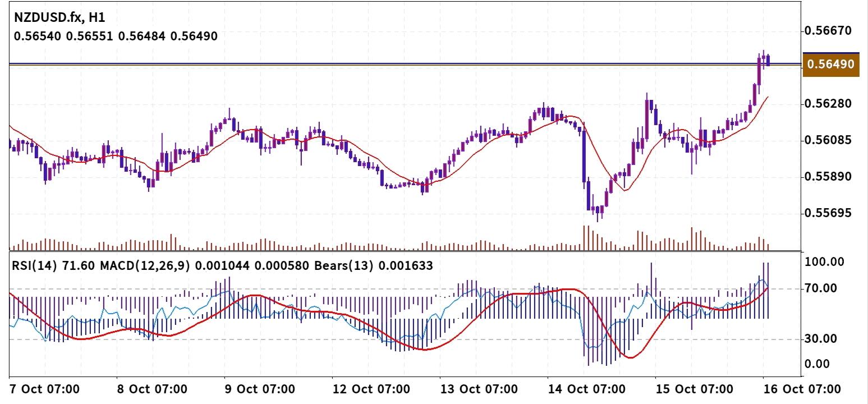Click the 30.00 indicator scale label

(821, 339)
